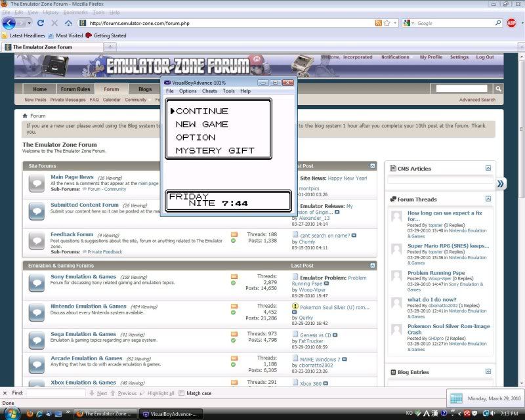Screen dimensions: 525x420
Task: Click the Windows Start orb
Action: [12, 413]
